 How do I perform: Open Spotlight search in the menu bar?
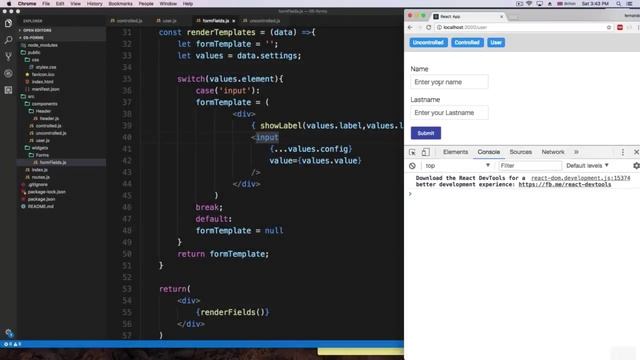point(619,4)
